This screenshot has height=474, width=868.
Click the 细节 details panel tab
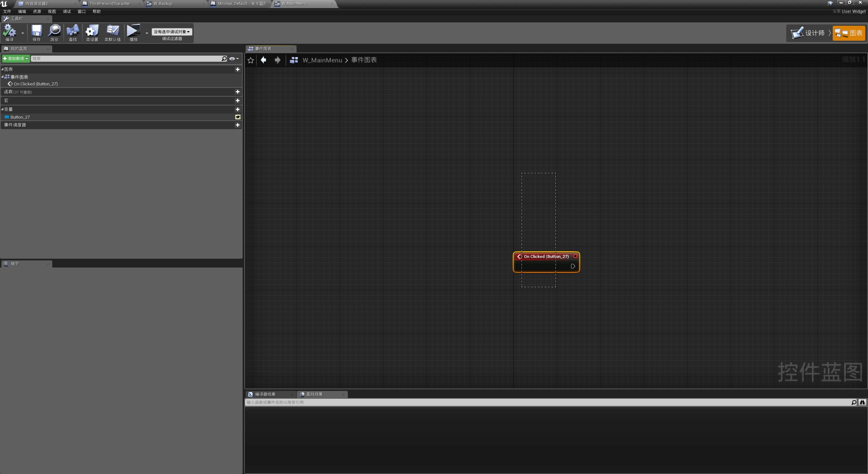(x=26, y=264)
